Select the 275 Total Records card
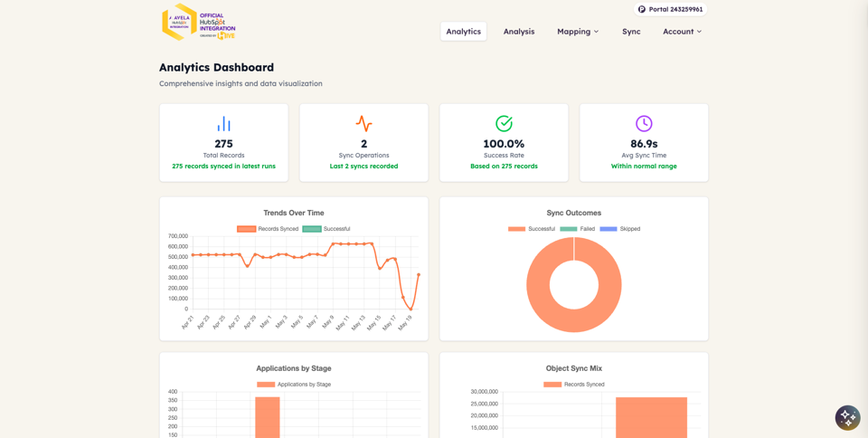This screenshot has width=868, height=438. [223, 142]
